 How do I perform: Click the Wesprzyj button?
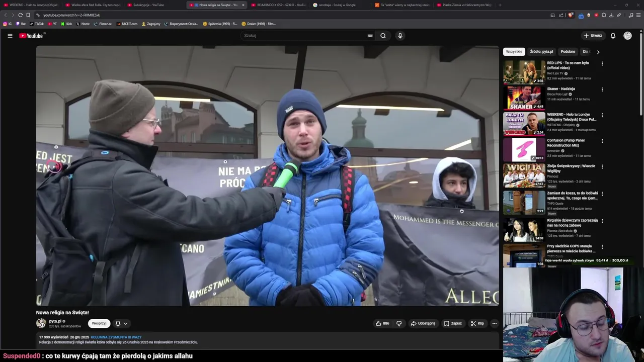click(x=99, y=323)
